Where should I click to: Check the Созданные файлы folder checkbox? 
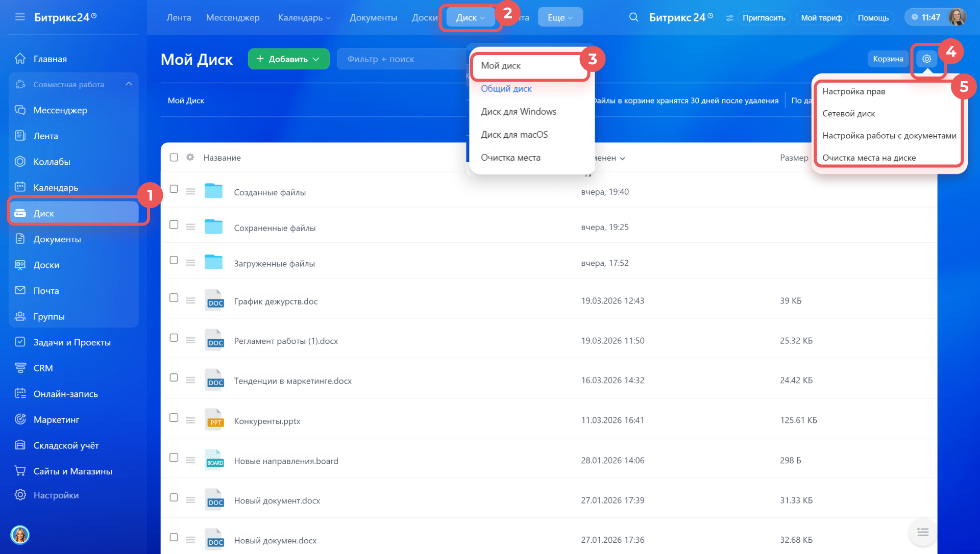[174, 189]
